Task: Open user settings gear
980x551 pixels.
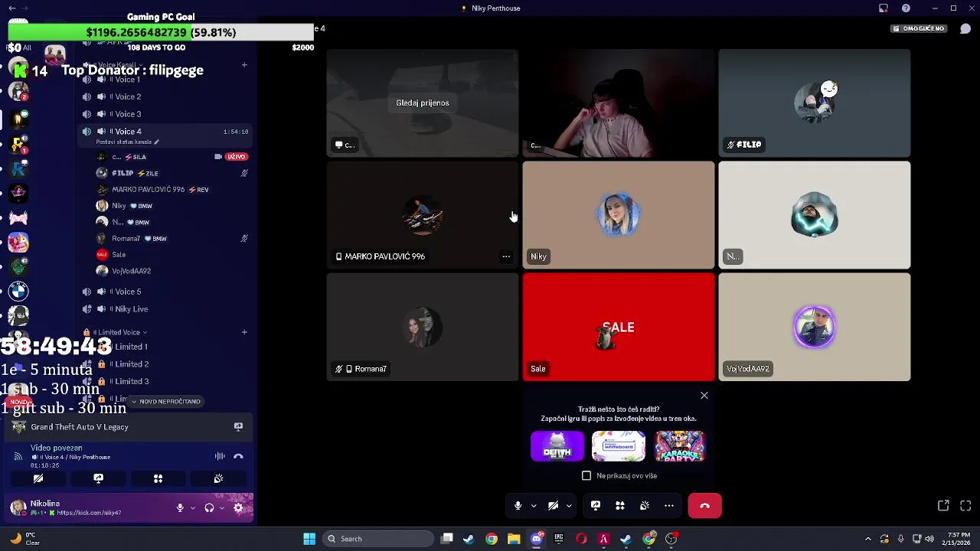Action: pos(238,507)
